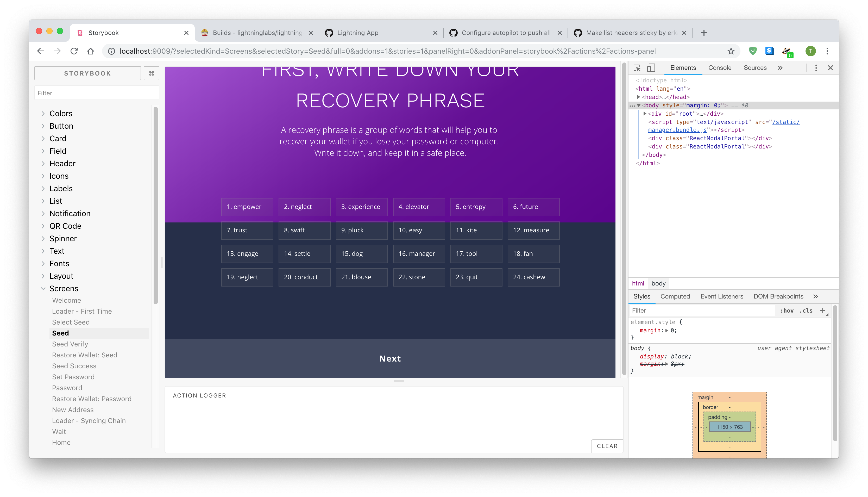
Task: Click the Storybook keyboard shortcuts icon
Action: click(152, 73)
